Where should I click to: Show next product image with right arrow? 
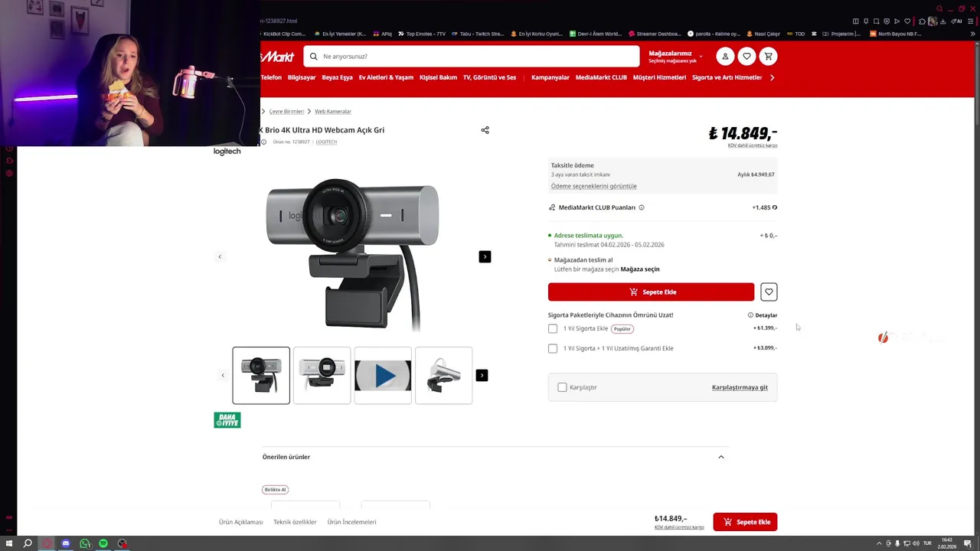tap(485, 256)
